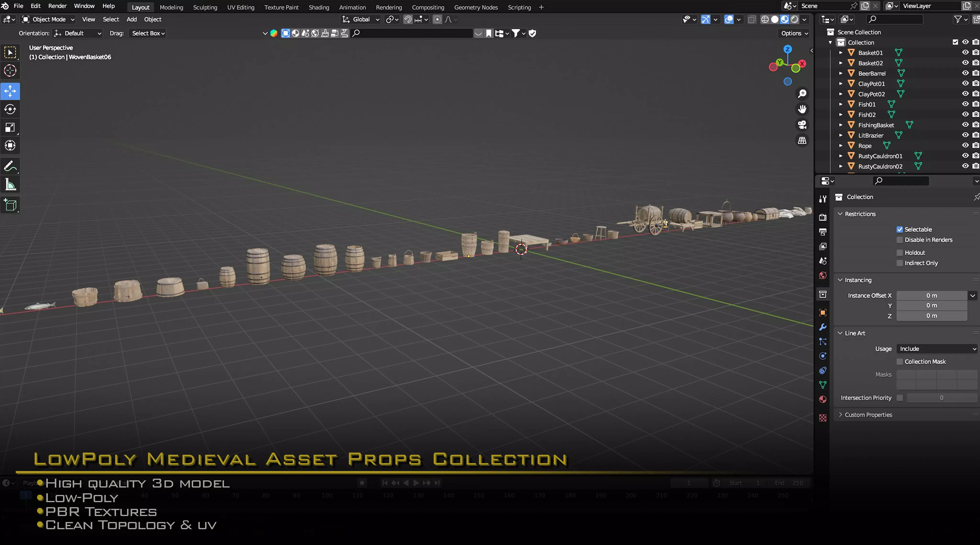This screenshot has width=980, height=545.
Task: Open the Material properties tab
Action: (823, 399)
